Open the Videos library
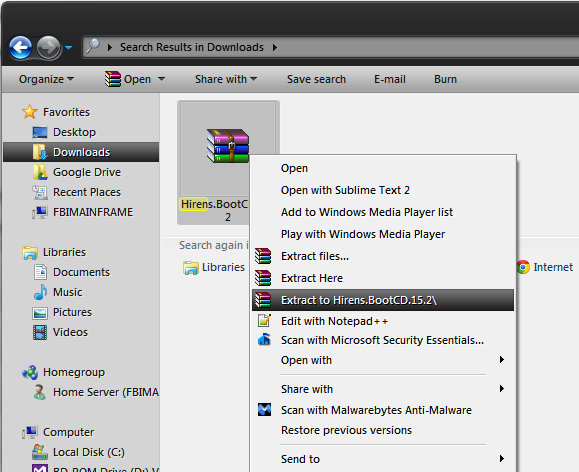 coord(70,332)
